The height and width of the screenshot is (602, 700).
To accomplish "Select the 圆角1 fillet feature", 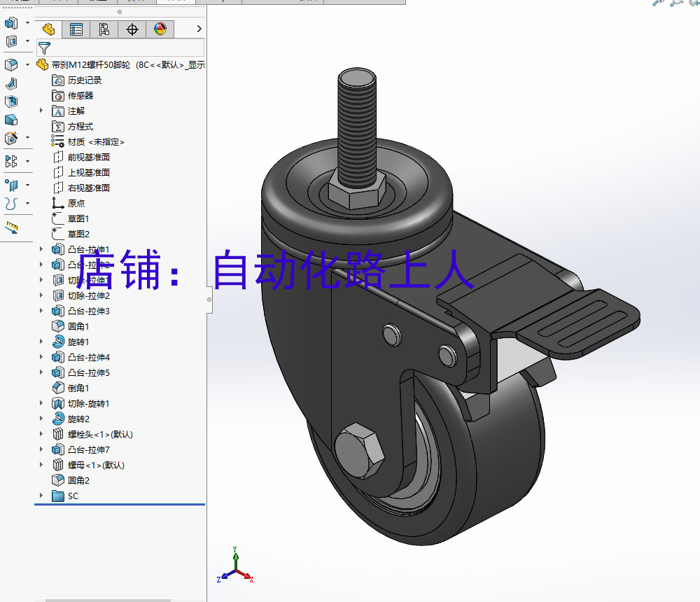I will pos(78,326).
